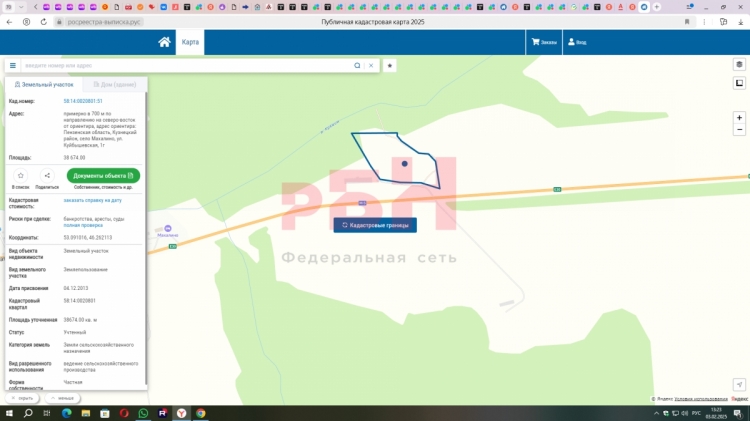Open the map layers control
The image size is (750, 421).
pyautogui.click(x=739, y=65)
